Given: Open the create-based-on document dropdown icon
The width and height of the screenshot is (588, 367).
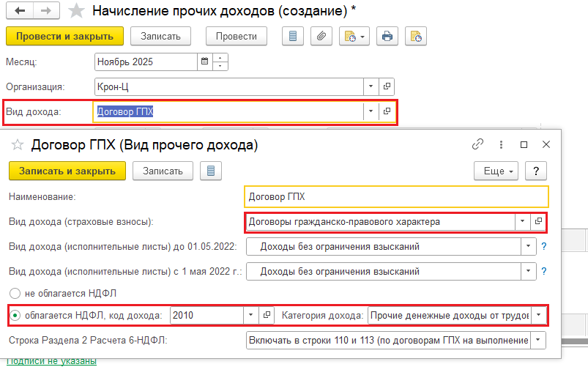Looking at the screenshot, I should [x=354, y=37].
